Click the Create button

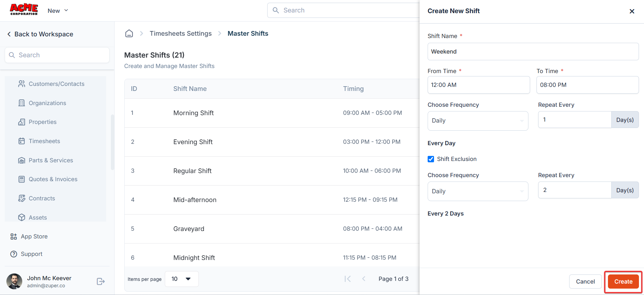pos(623,282)
